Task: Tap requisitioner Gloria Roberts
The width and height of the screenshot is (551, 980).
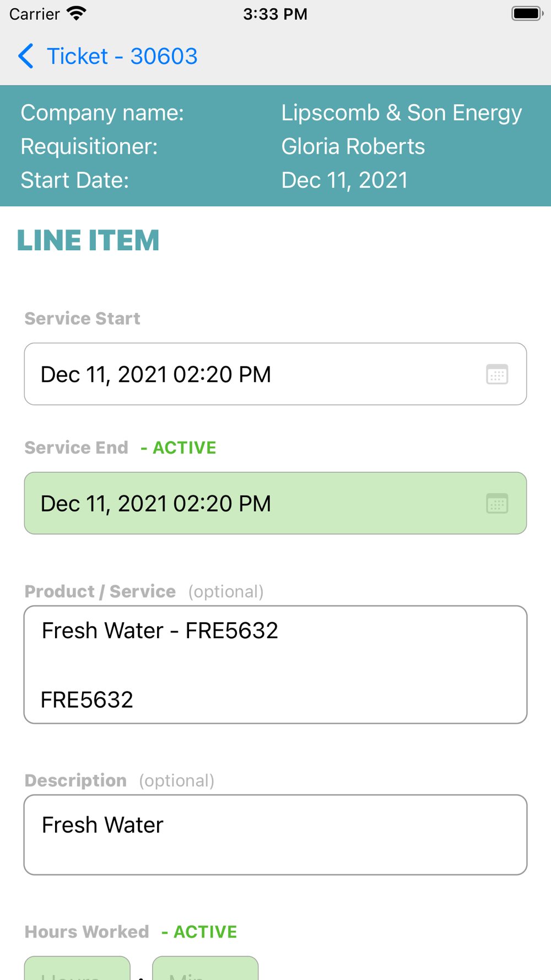Action: (353, 147)
